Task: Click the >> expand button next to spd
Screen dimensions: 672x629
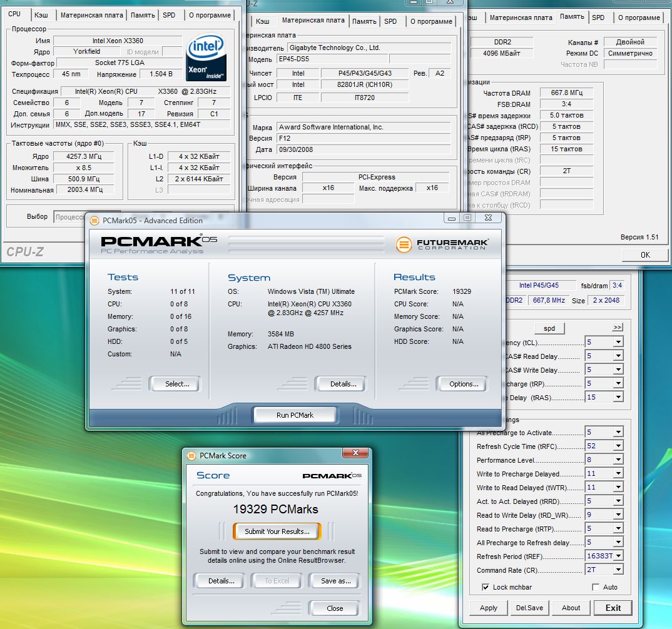Action: tap(617, 328)
